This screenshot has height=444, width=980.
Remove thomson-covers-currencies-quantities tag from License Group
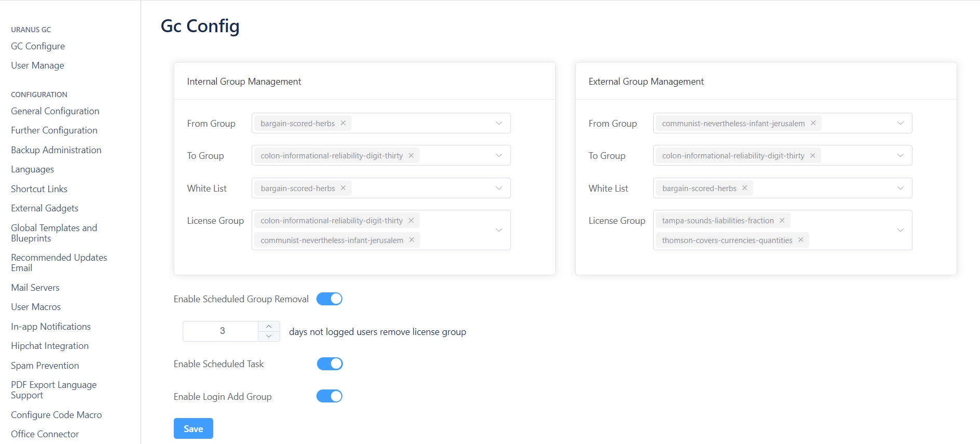pyautogui.click(x=800, y=240)
